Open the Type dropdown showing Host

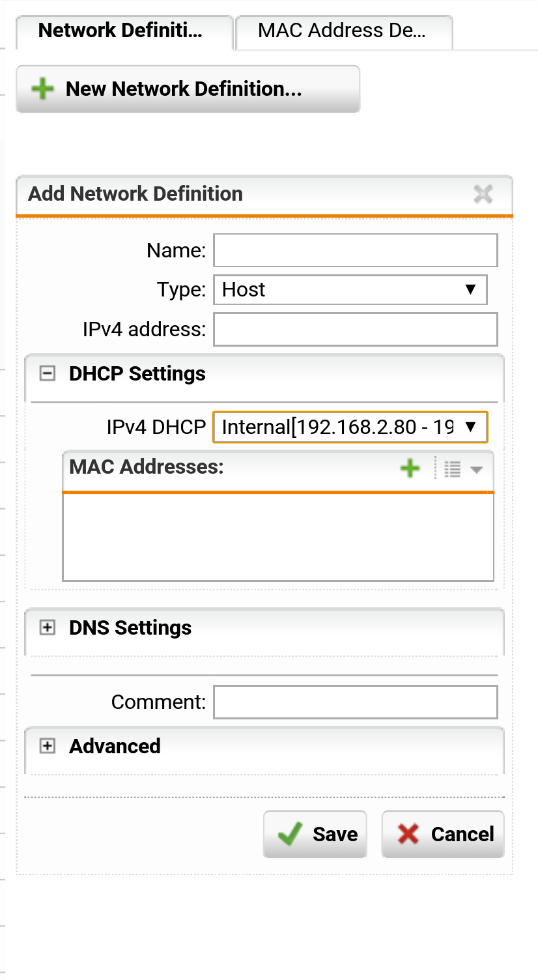pyautogui.click(x=350, y=289)
